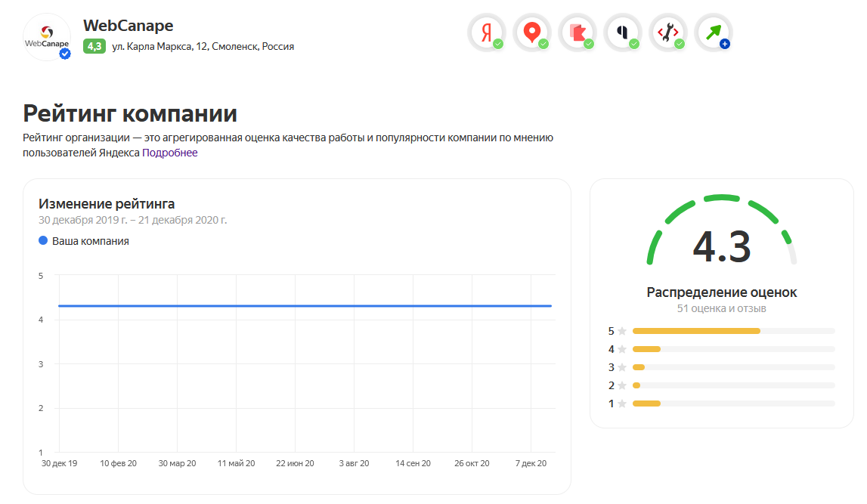
Task: Click the star icon beside 5
Action: tap(622, 331)
